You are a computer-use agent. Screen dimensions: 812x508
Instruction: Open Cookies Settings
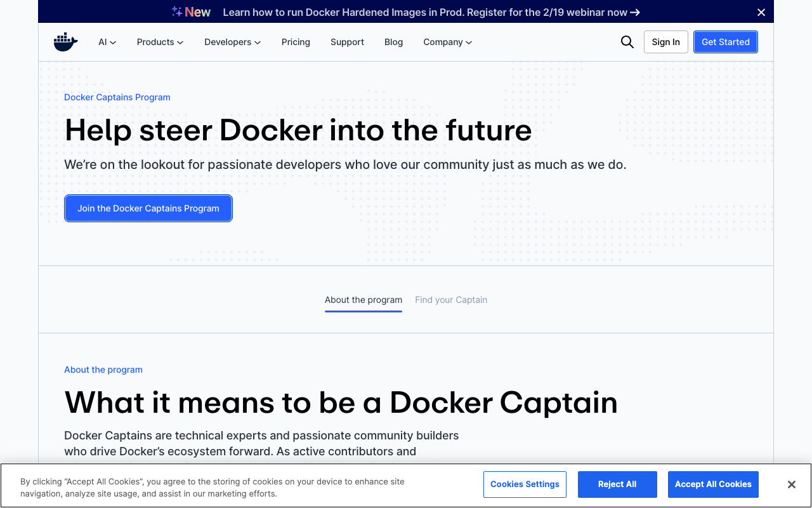click(x=525, y=484)
